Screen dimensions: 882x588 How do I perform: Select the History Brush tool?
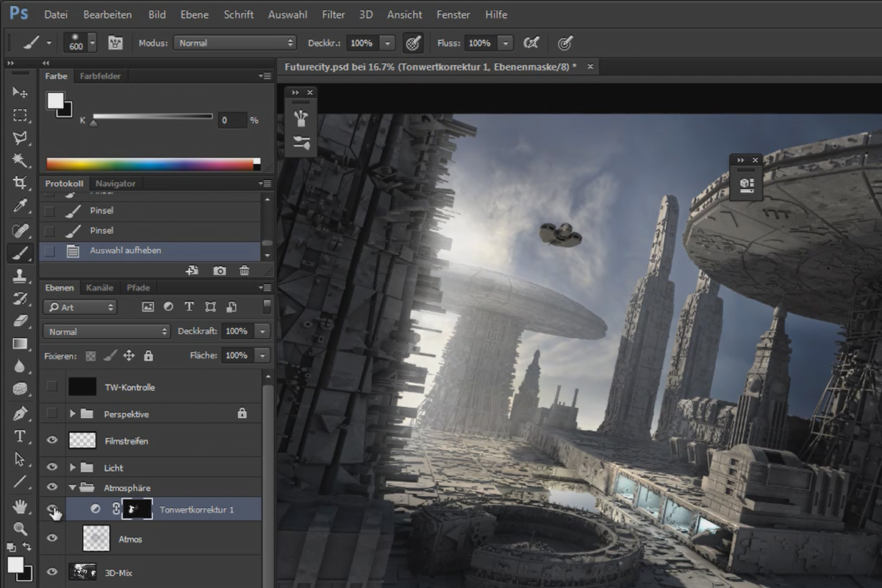(20, 298)
